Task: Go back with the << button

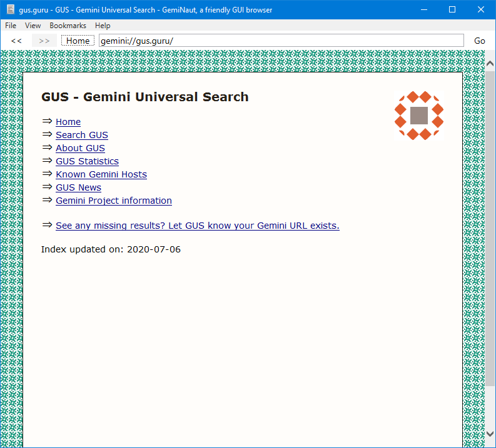Action: (16, 41)
